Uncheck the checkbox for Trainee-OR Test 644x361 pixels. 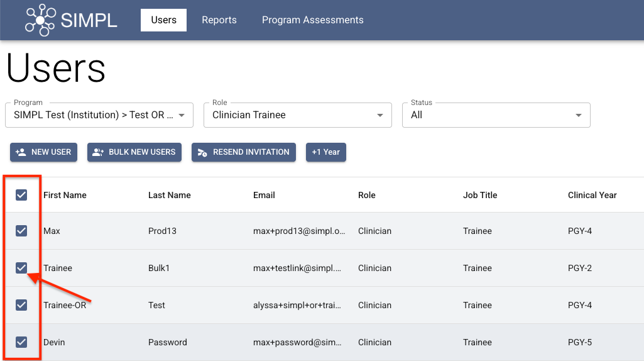pos(21,304)
